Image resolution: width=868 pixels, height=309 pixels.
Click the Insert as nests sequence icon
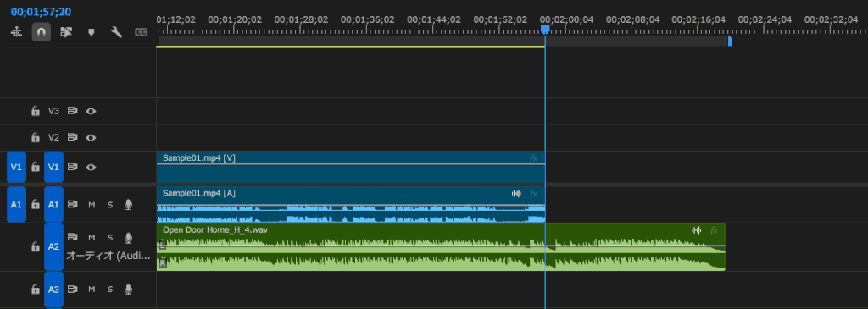coord(16,32)
